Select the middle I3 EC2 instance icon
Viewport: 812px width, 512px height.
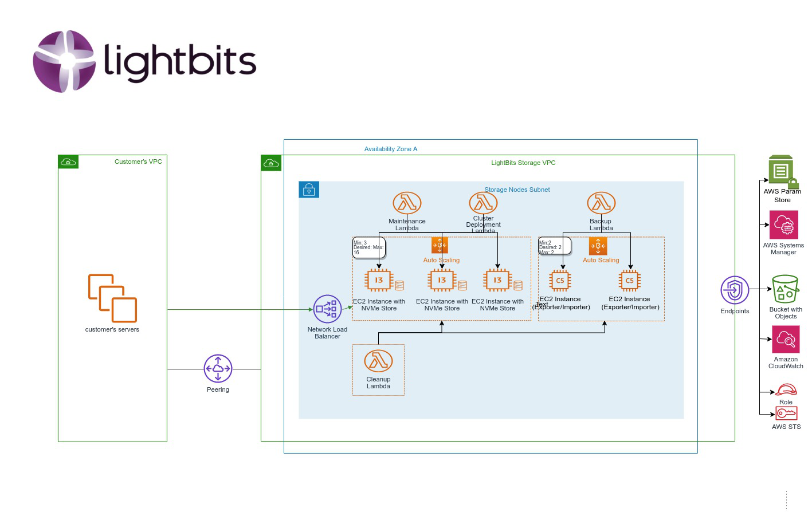[442, 280]
